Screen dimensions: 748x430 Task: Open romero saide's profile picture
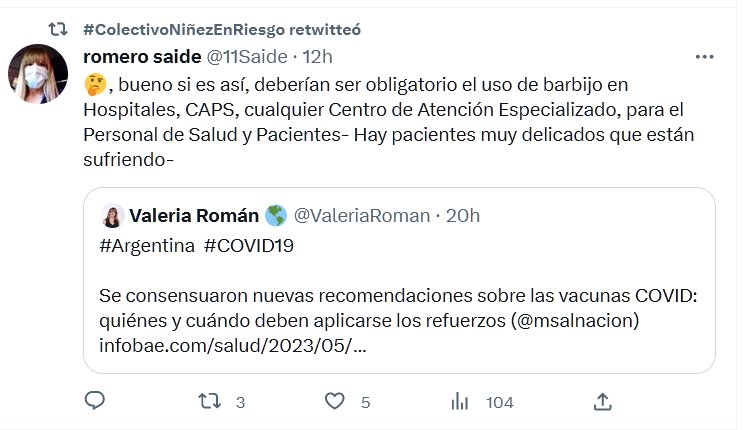point(40,78)
